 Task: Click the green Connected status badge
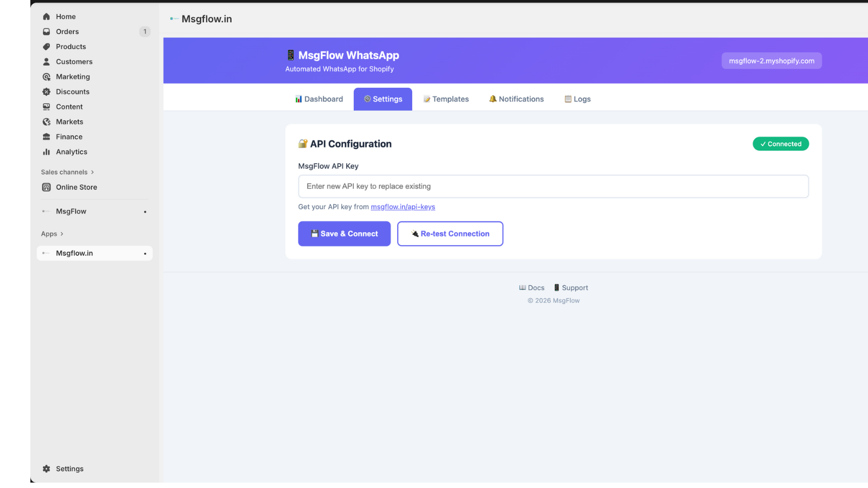781,144
